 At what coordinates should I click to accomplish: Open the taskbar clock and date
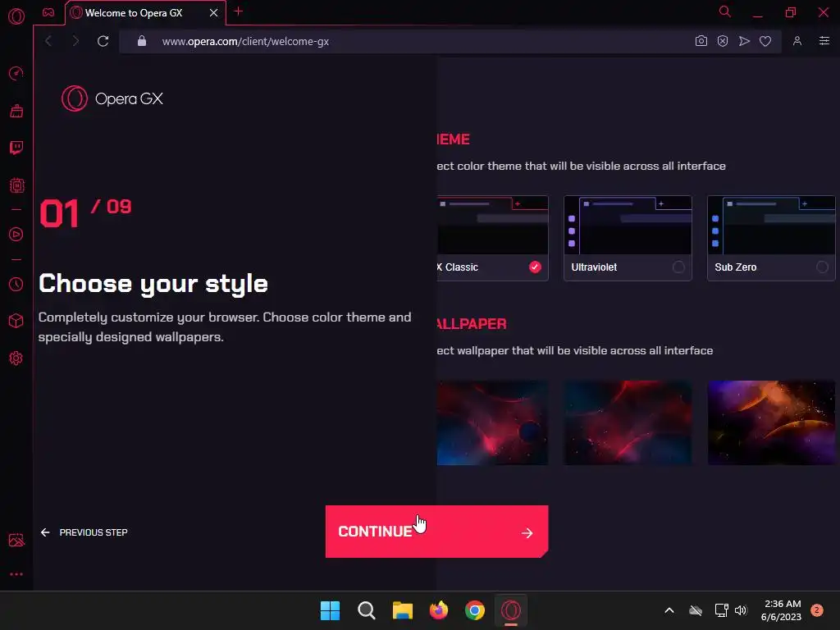click(x=782, y=610)
